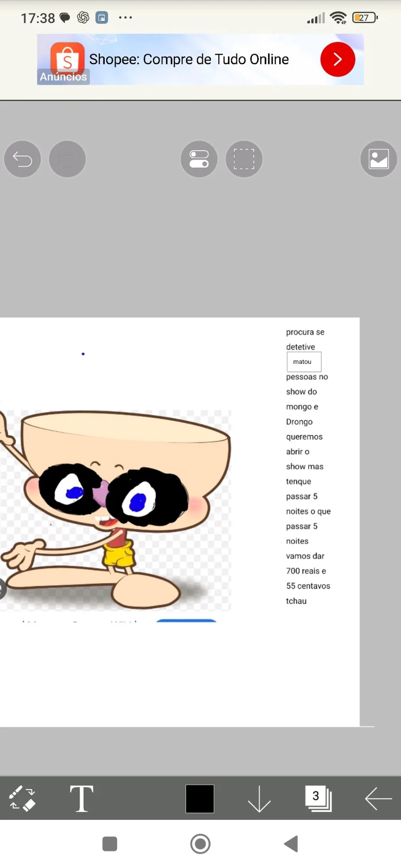
Task: Tap the ChatGPT notification icon
Action: tap(83, 18)
